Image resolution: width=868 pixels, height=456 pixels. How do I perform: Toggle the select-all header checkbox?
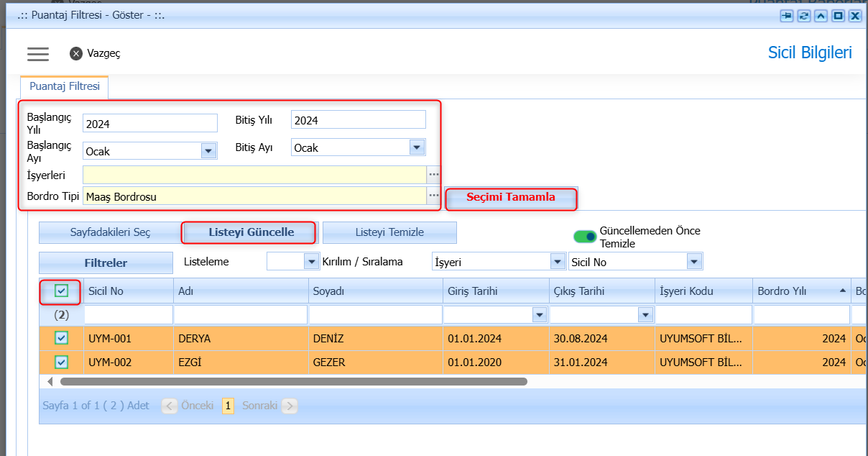[61, 291]
